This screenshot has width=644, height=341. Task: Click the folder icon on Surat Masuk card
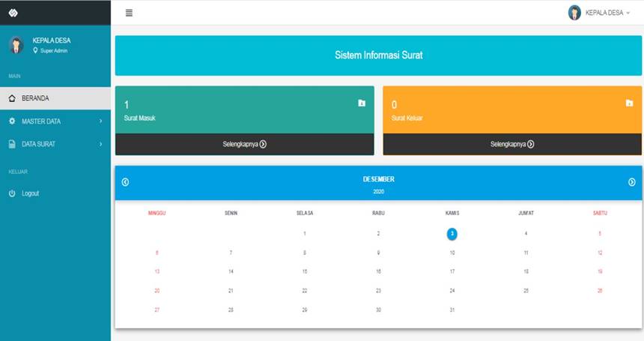pos(362,103)
